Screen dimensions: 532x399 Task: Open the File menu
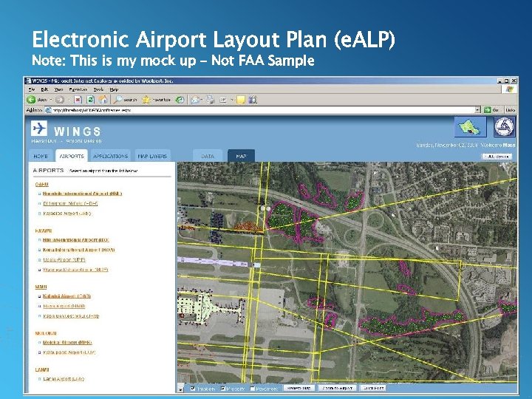point(32,89)
